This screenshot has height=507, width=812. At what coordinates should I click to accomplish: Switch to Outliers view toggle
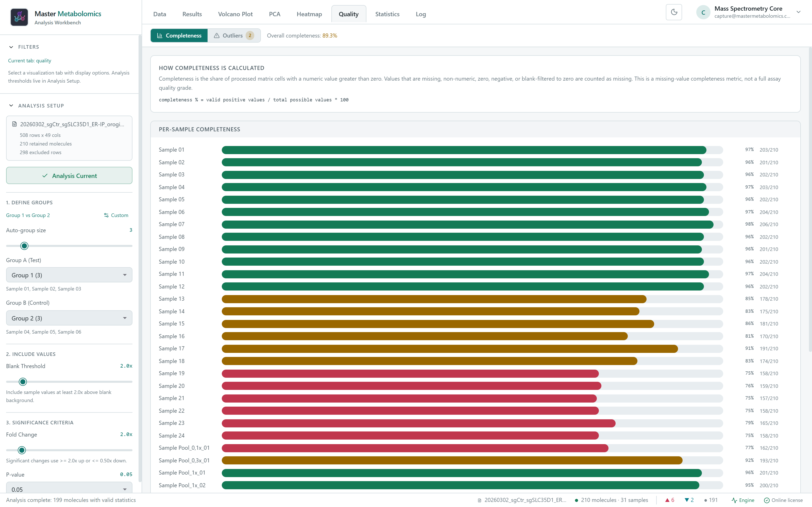click(x=234, y=35)
